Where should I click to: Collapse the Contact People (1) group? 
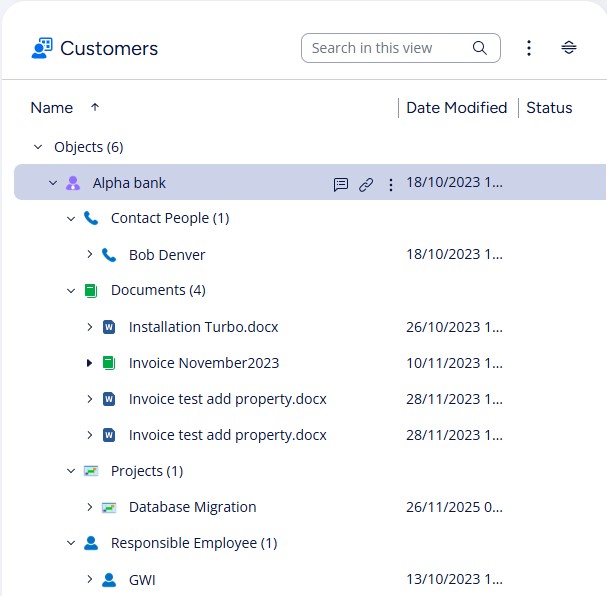pyautogui.click(x=71, y=219)
